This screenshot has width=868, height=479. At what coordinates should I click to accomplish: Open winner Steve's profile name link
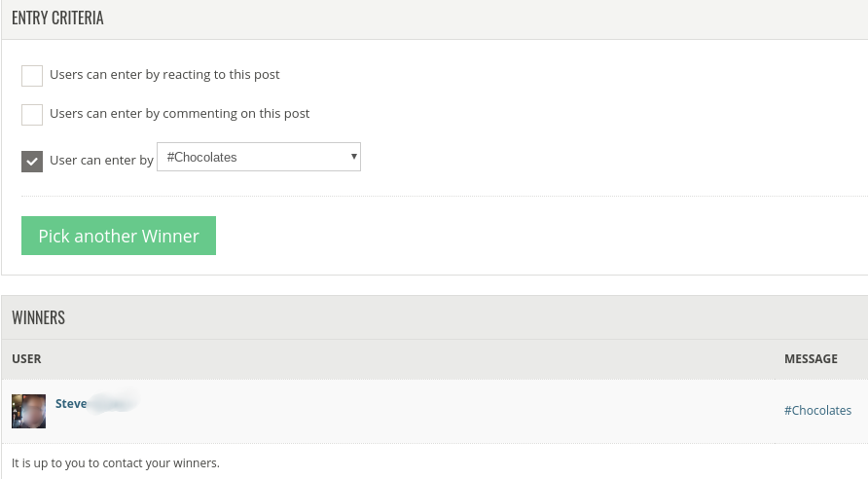pos(71,404)
